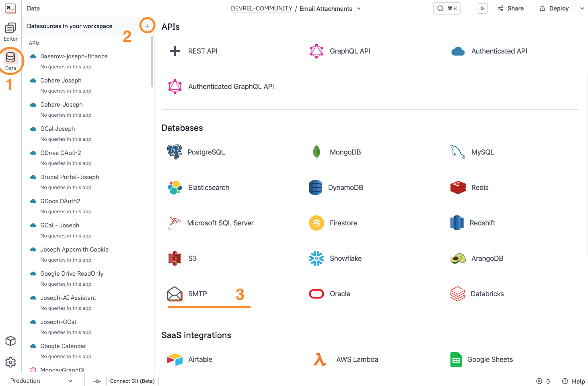Viewport: 588px width, 386px height.
Task: Choose the DynamoDB icon
Action: (316, 188)
